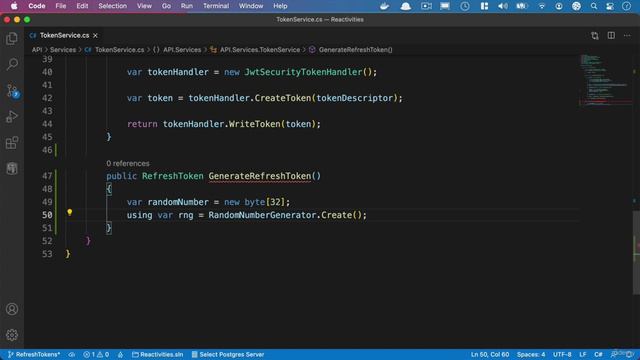This screenshot has height=360, width=640.
Task: Open the Run and Debug view
Action: tap(12, 117)
